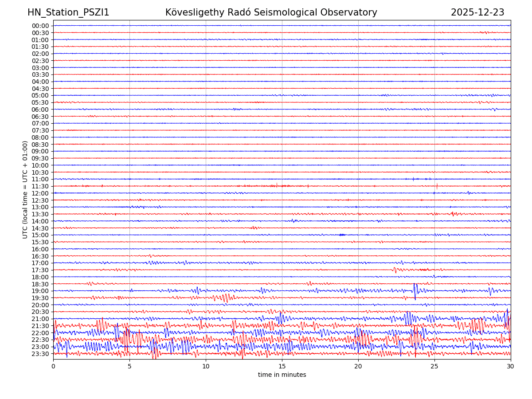532x399 pixels.
Task: Click the 17:30 trace time label
Action: [x=40, y=270]
